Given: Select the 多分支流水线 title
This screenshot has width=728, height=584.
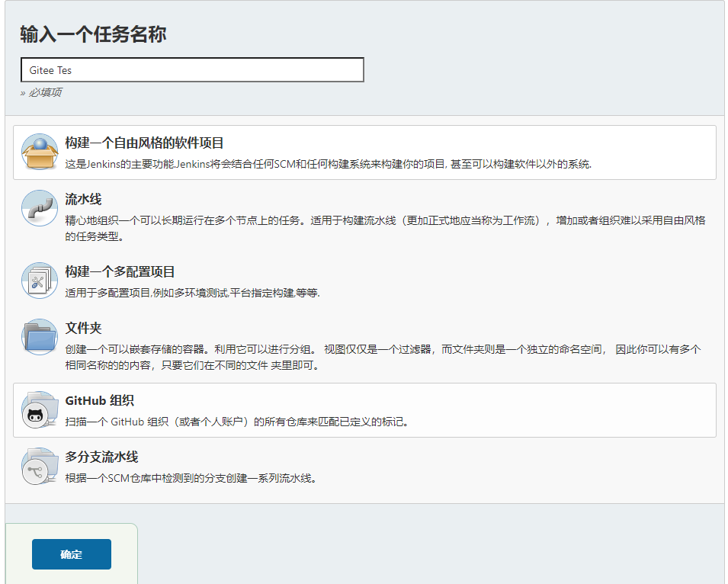Looking at the screenshot, I should pos(101,457).
